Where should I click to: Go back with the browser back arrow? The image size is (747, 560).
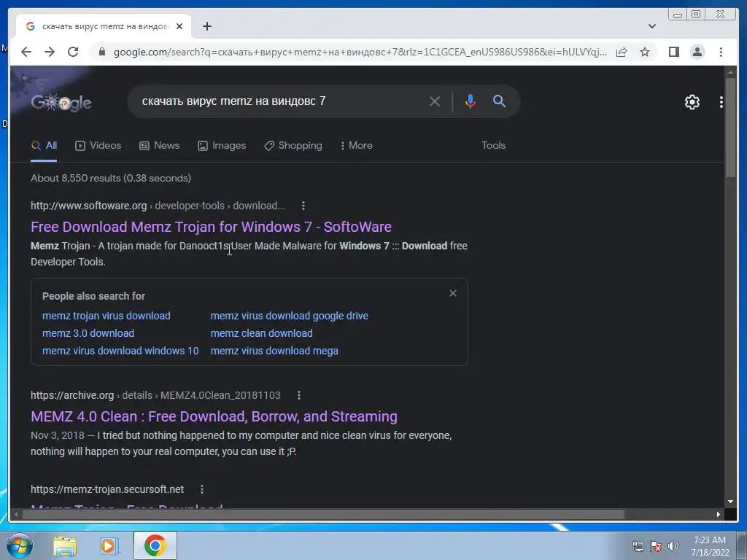pos(26,52)
